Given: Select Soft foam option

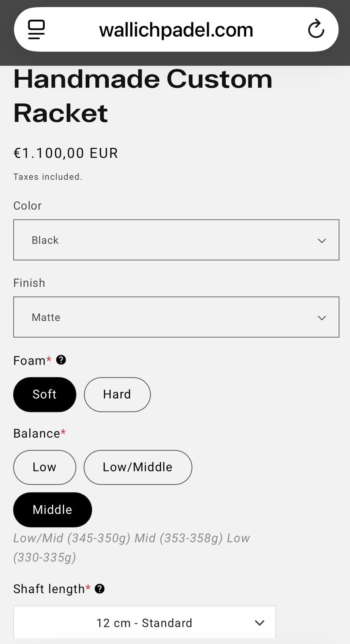Looking at the screenshot, I should [45, 394].
